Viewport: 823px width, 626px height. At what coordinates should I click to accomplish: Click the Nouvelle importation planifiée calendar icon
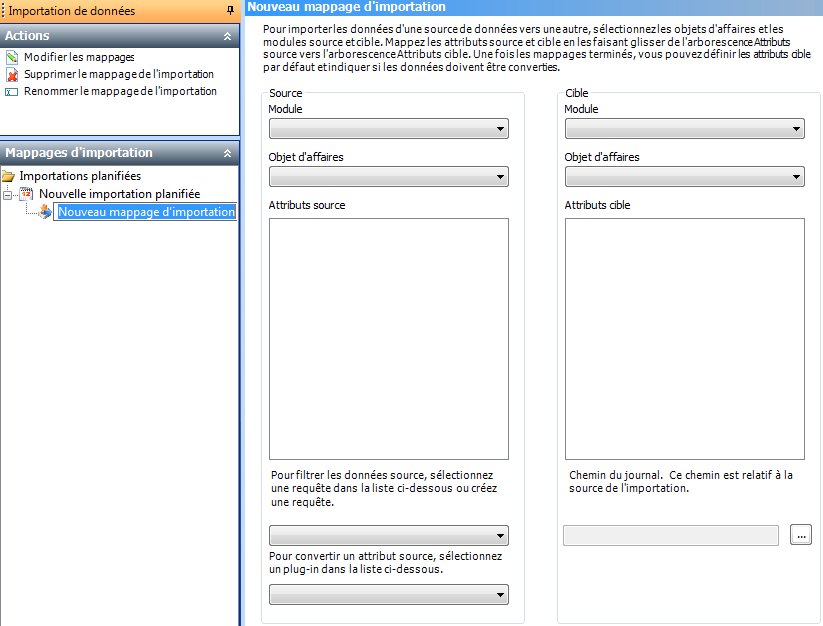point(27,194)
